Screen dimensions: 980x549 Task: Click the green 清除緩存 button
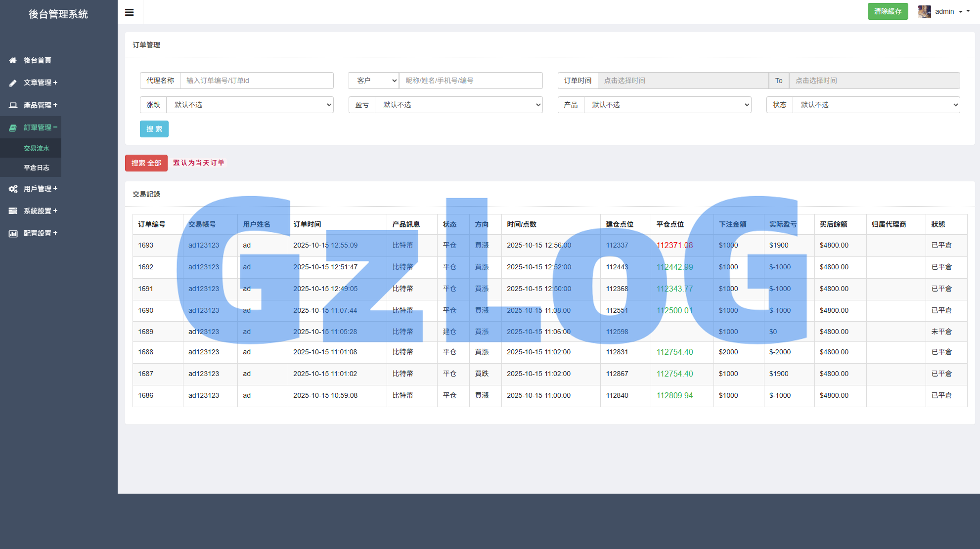click(888, 11)
